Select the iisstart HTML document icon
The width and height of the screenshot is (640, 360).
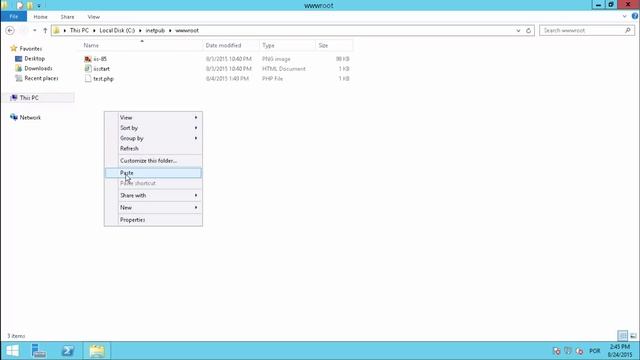click(88, 69)
